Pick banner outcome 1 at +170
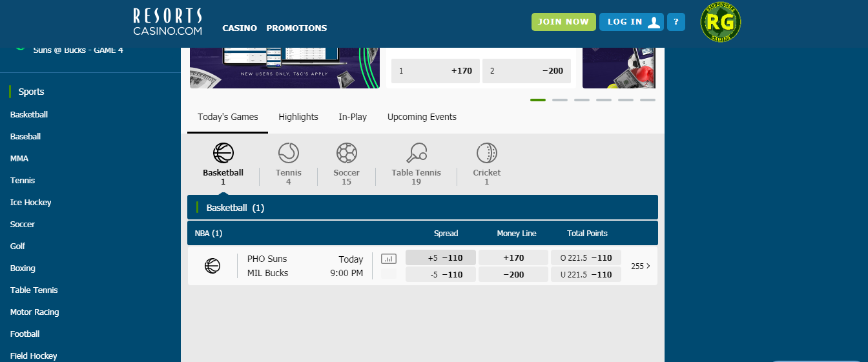The height and width of the screenshot is (362, 868). point(435,71)
